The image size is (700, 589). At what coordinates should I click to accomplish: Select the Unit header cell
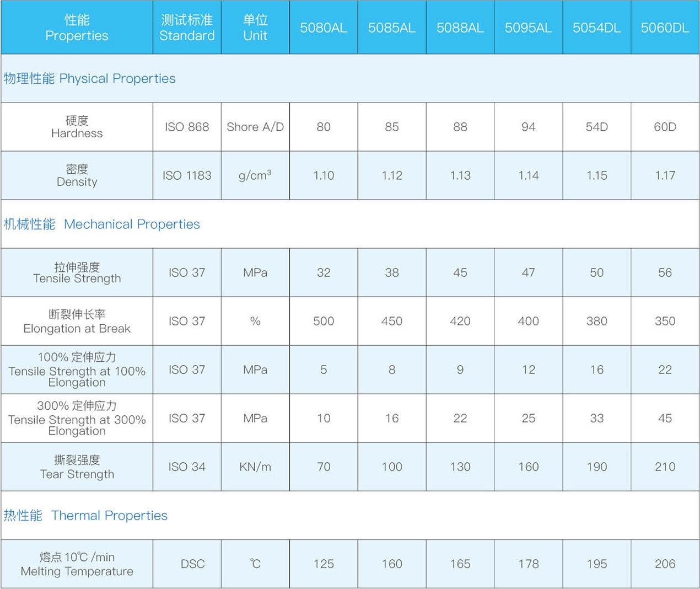[x=255, y=28]
